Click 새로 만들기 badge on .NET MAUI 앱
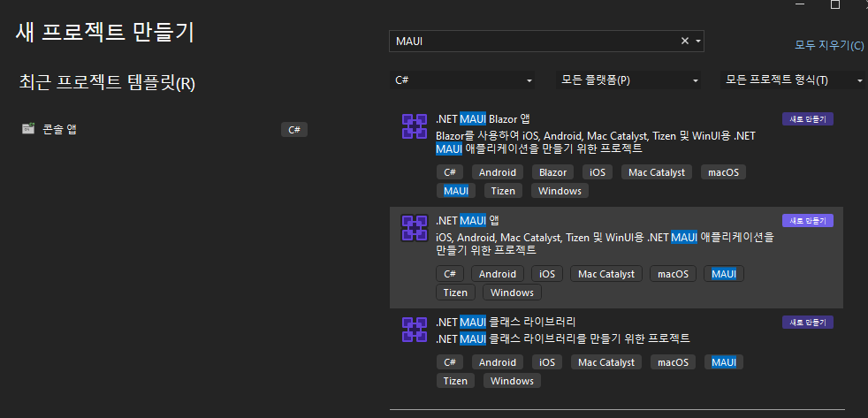The width and height of the screenshot is (868, 418). (x=808, y=220)
